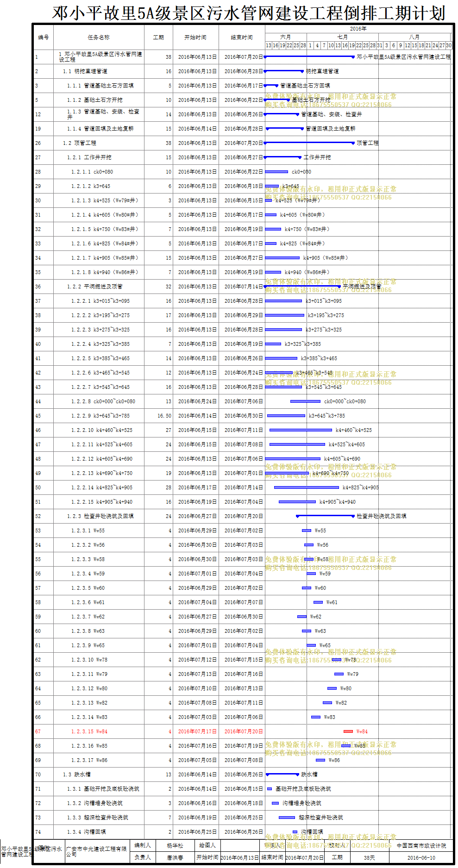The image size is (458, 868).
Task: Select task name 1.2.2 平洞掘进及顶管
Action: pyautogui.click(x=94, y=287)
